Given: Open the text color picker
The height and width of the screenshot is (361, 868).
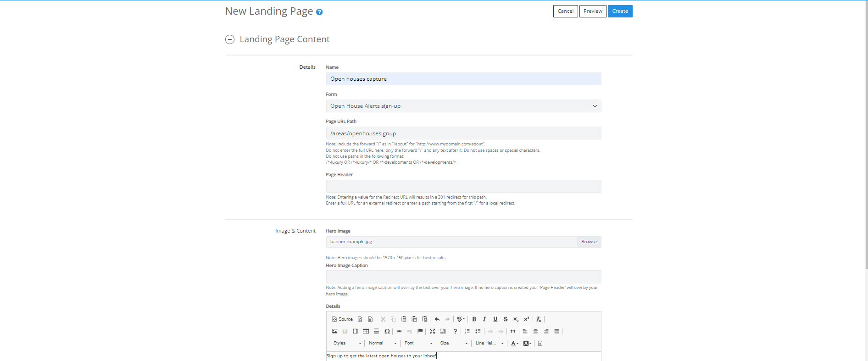Looking at the screenshot, I should 513,343.
